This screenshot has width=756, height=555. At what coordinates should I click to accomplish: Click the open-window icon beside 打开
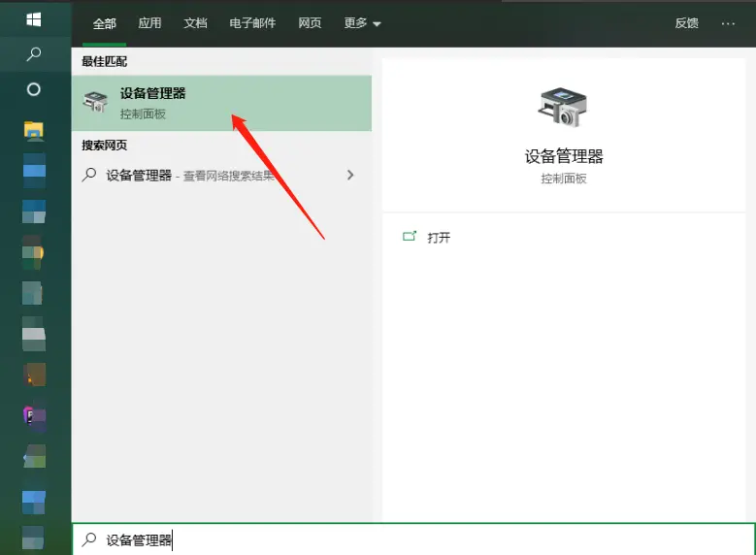[410, 236]
